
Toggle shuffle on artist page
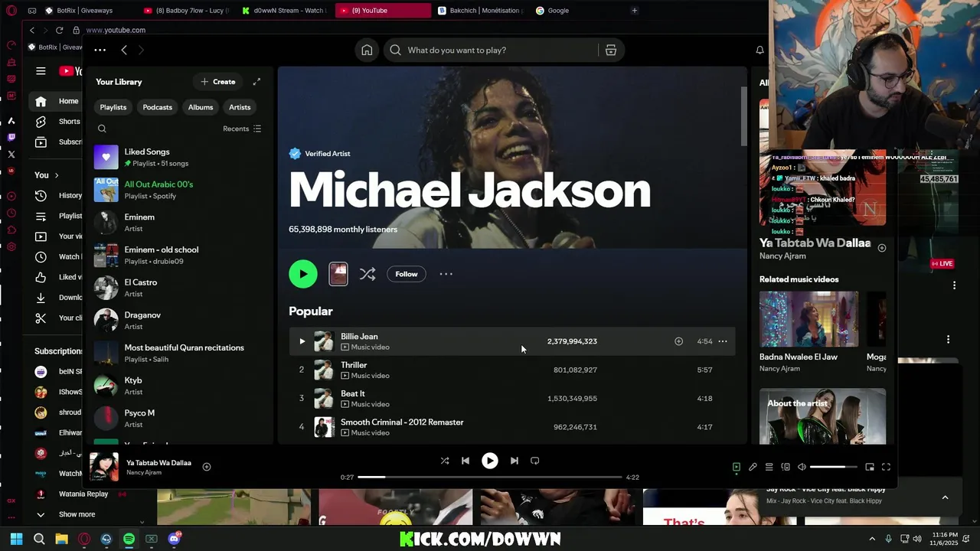click(x=367, y=274)
